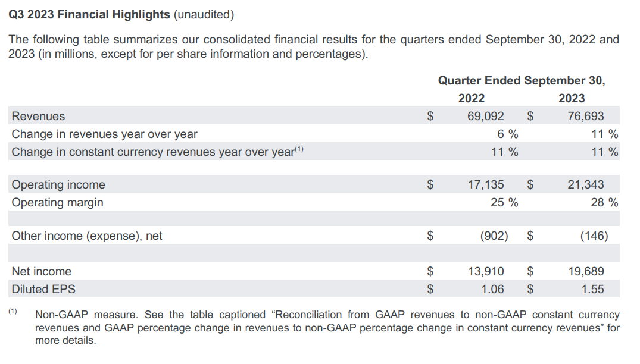Click the "Quarter Ended September 30," table header
The height and width of the screenshot is (364, 640).
[521, 80]
